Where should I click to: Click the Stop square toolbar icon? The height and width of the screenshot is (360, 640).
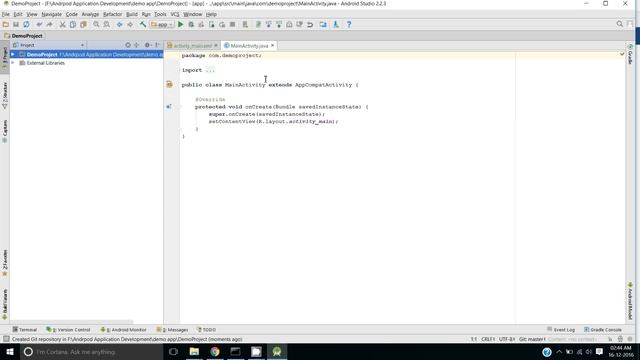pos(232,24)
